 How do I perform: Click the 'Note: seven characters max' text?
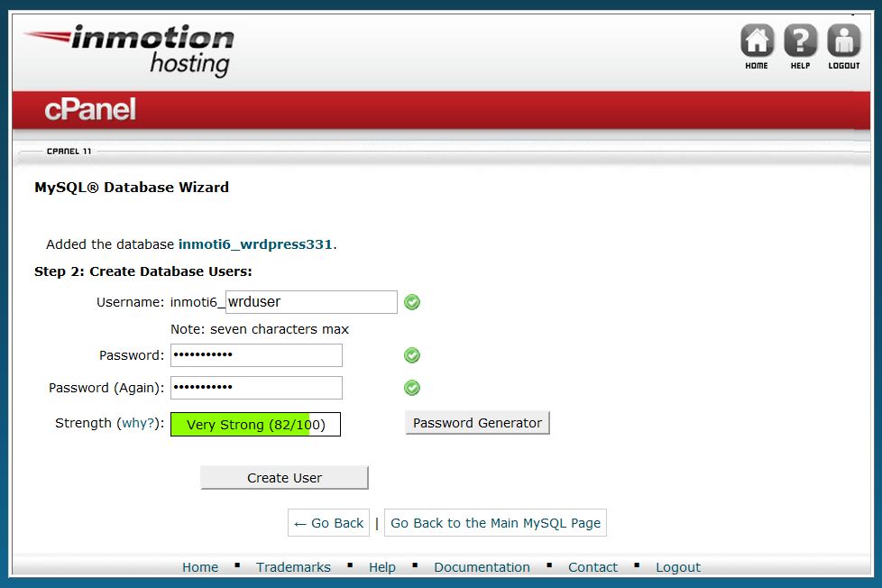pyautogui.click(x=260, y=329)
